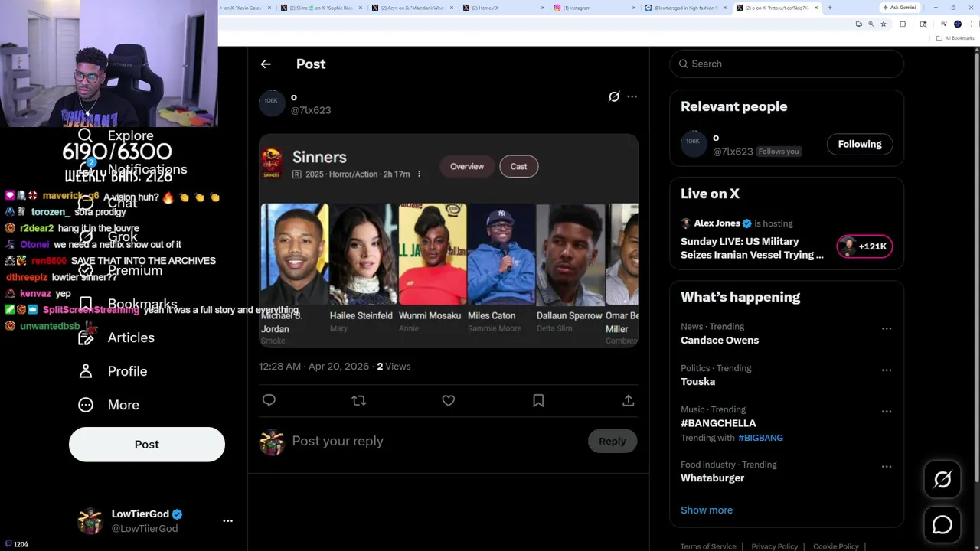The image size is (980, 551).
Task: Close the current o on X tab
Action: 816,8
